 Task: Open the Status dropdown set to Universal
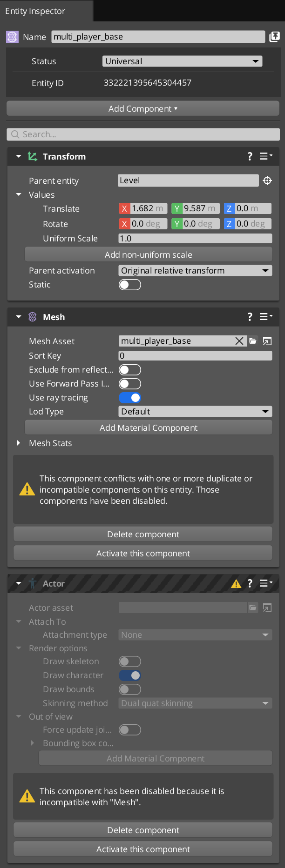pos(183,60)
